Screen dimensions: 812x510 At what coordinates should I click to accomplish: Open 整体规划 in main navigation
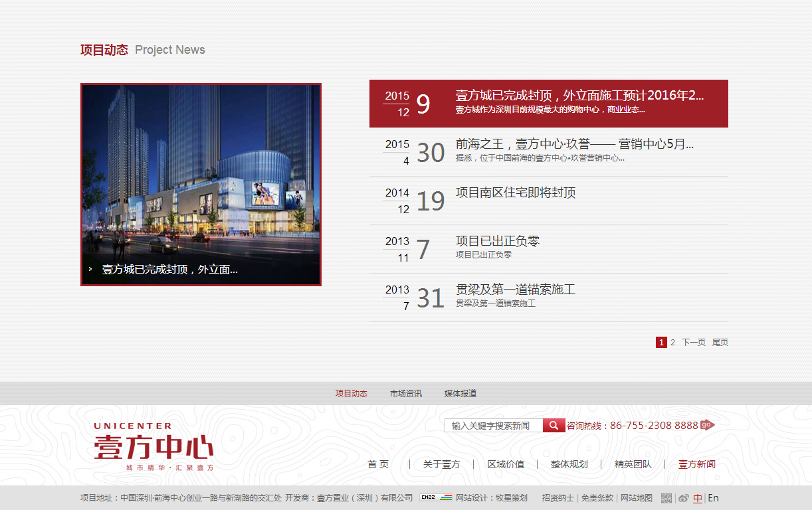click(x=569, y=464)
